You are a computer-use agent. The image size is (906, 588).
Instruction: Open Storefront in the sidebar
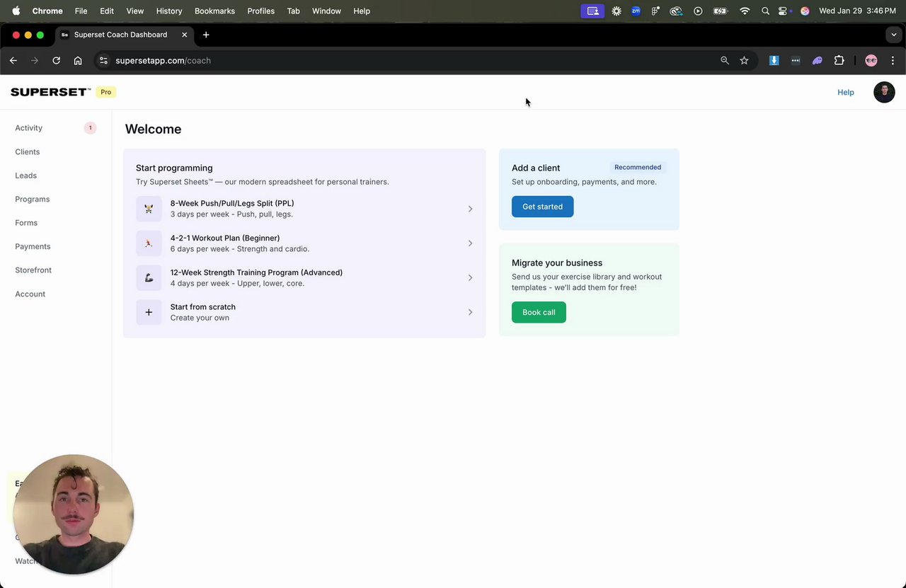click(33, 270)
